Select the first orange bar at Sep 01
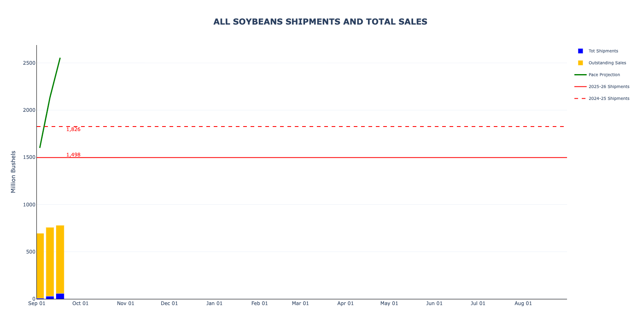 tap(40, 266)
